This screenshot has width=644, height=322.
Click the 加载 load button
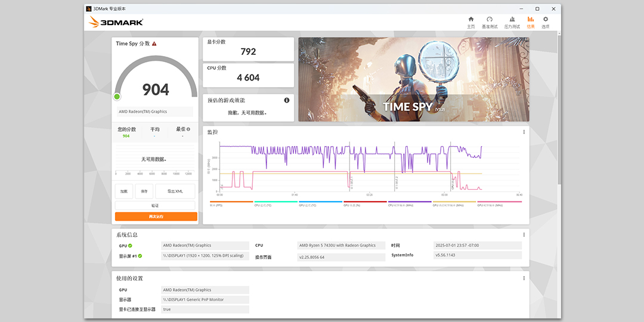(123, 191)
